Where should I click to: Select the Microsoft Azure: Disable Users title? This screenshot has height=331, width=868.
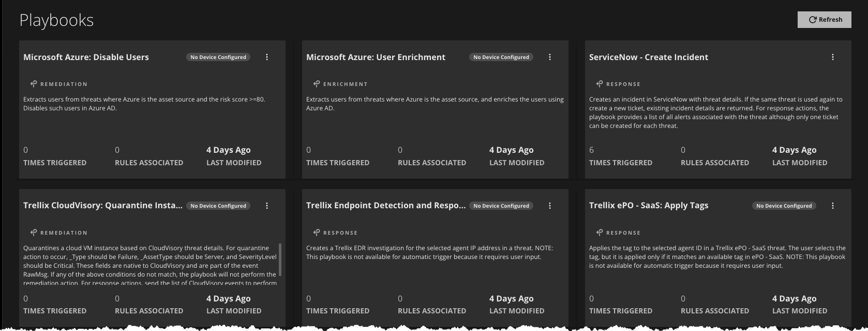point(86,57)
